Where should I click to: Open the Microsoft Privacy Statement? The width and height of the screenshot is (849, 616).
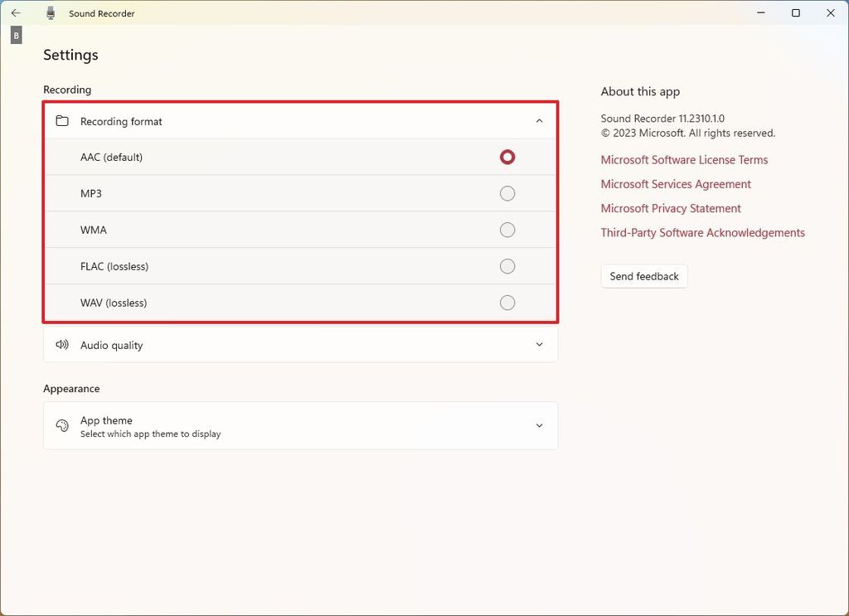click(671, 208)
